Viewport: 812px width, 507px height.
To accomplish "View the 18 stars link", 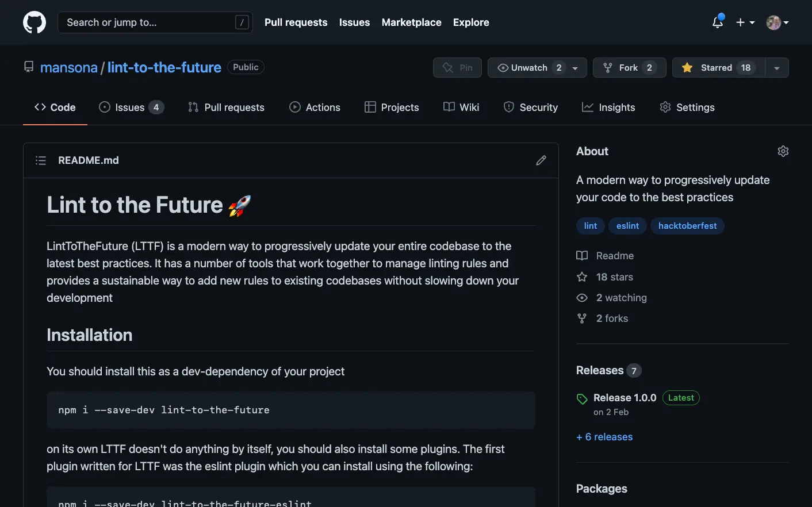I will pyautogui.click(x=604, y=277).
